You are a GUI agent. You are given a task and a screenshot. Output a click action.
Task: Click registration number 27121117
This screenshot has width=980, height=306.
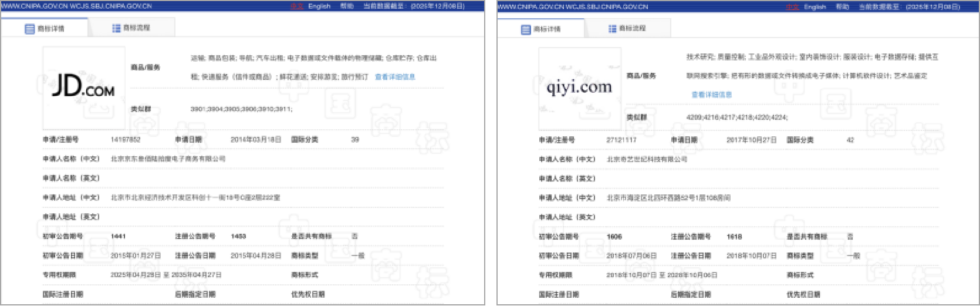(x=621, y=140)
